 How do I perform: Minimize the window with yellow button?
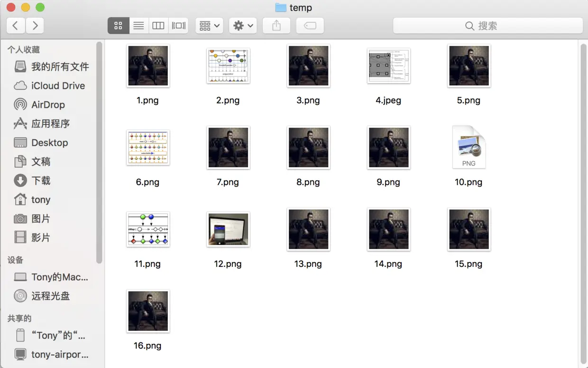26,8
